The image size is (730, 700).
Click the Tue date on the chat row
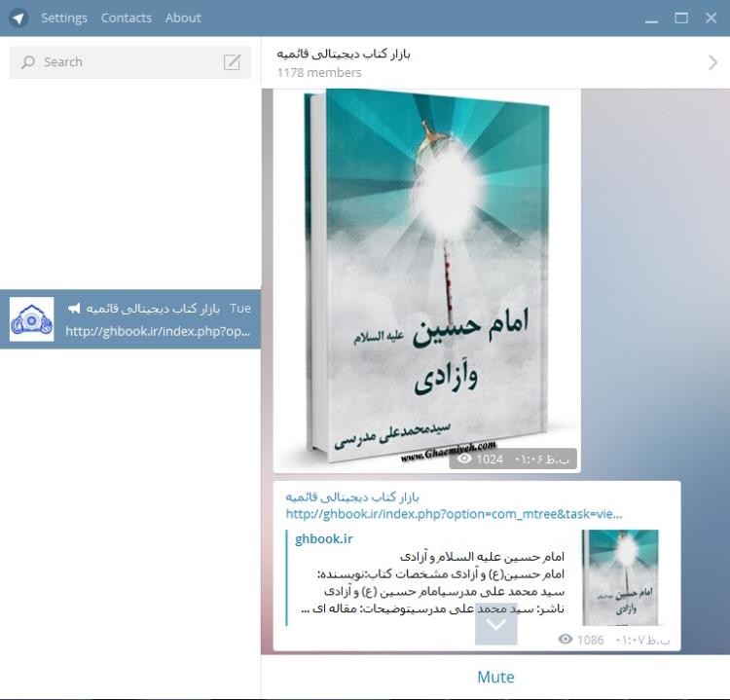click(x=240, y=309)
